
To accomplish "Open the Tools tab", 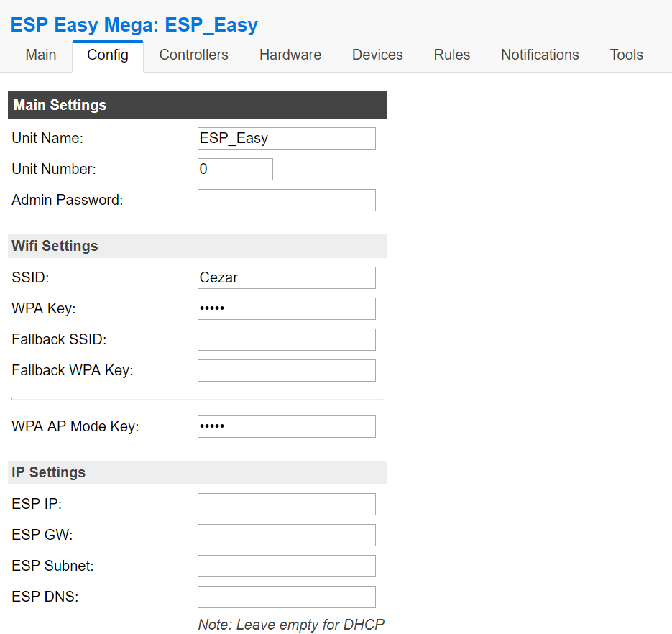I will pos(626,55).
